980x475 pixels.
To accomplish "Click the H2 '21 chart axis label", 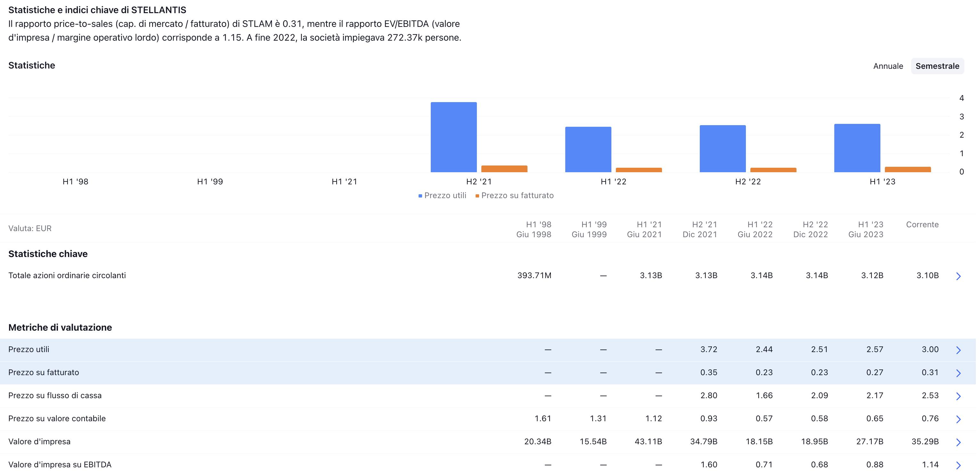I will click(x=479, y=181).
